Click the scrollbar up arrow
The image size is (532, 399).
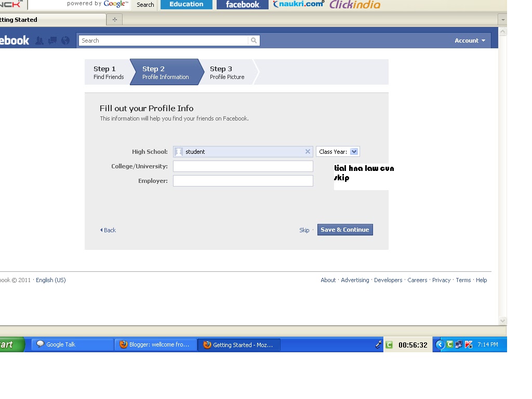click(503, 32)
